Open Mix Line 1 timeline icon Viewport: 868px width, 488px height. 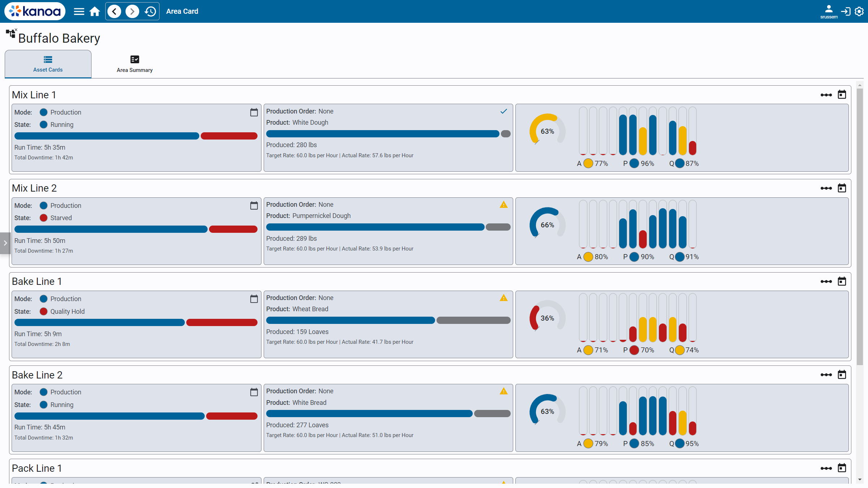tap(826, 95)
